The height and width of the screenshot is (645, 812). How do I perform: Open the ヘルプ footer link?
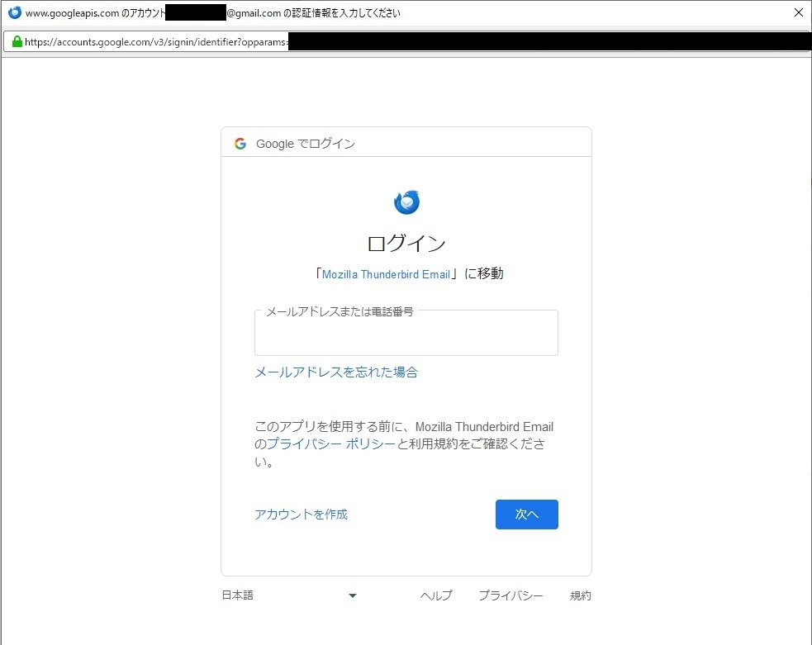(436, 595)
